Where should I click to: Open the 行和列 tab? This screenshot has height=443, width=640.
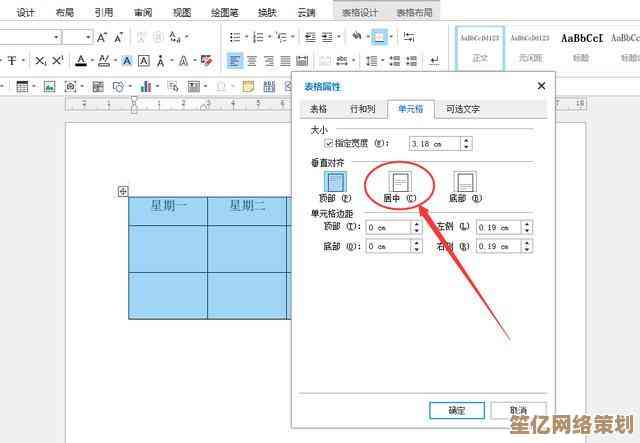click(x=362, y=109)
